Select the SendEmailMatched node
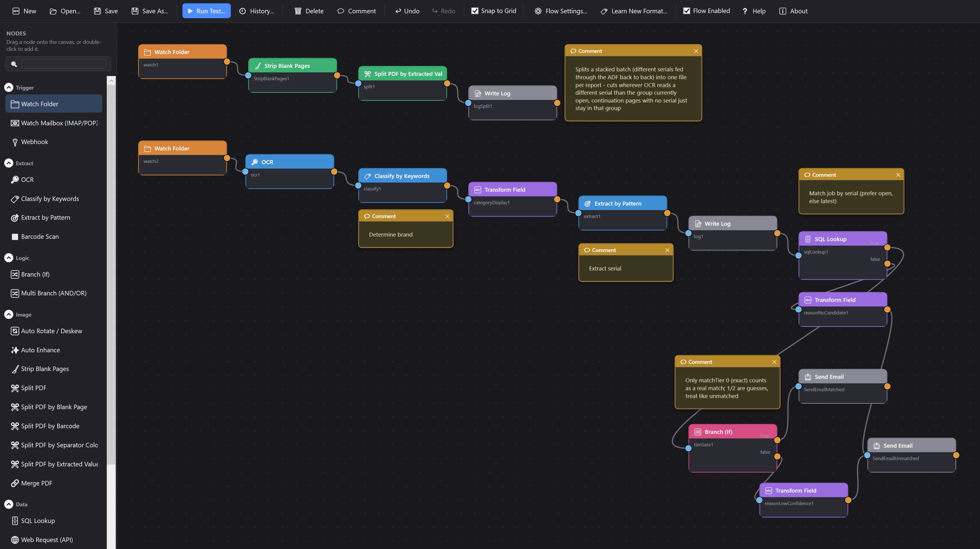 (x=843, y=386)
